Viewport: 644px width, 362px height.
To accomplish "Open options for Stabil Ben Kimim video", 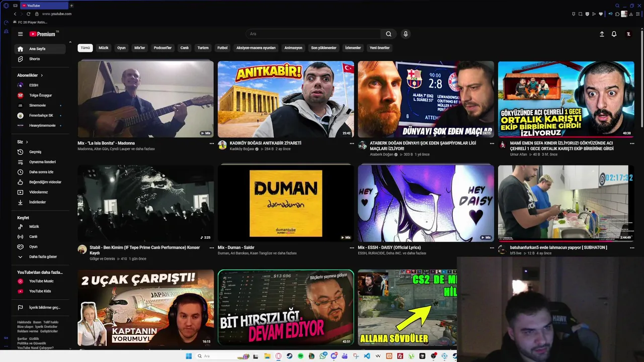I will coord(211,247).
